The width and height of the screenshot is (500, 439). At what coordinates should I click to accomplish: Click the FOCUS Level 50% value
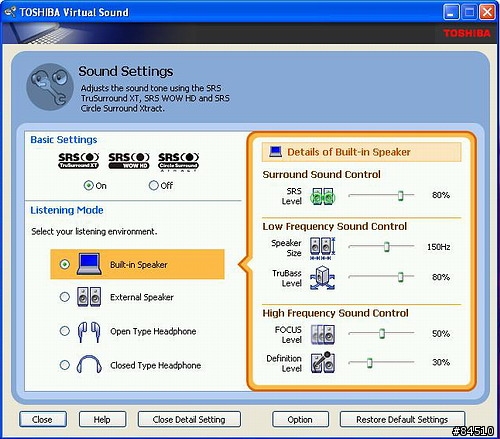coord(441,334)
